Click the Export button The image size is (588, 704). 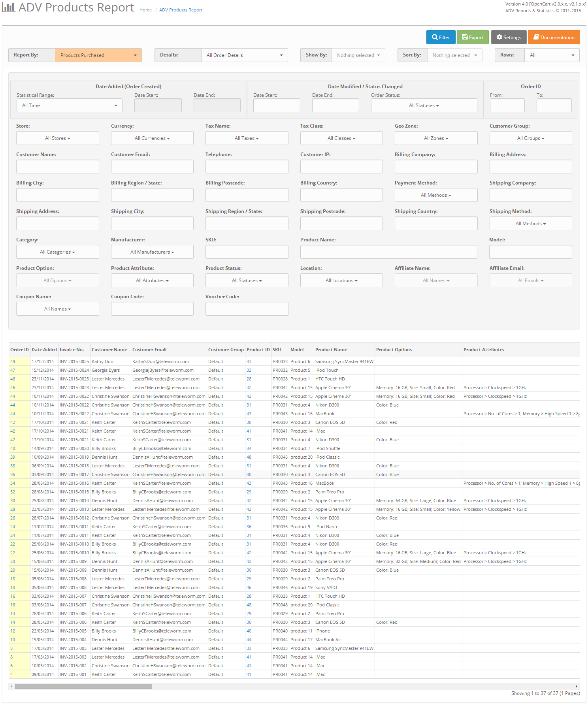tap(473, 37)
